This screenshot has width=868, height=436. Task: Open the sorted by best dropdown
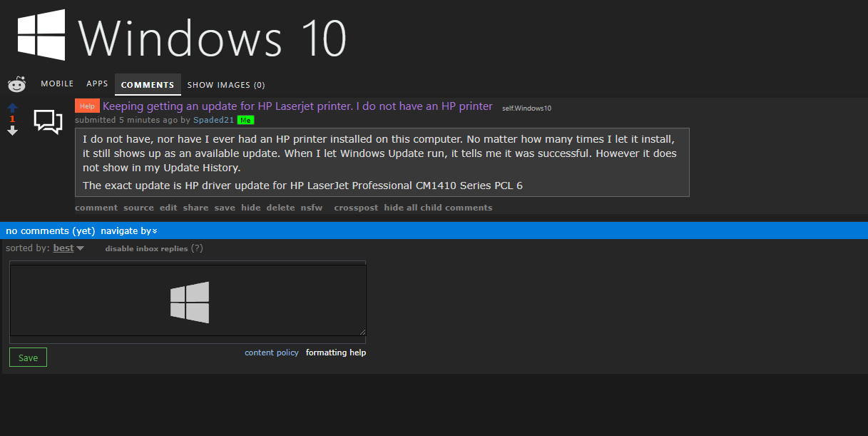coord(68,248)
